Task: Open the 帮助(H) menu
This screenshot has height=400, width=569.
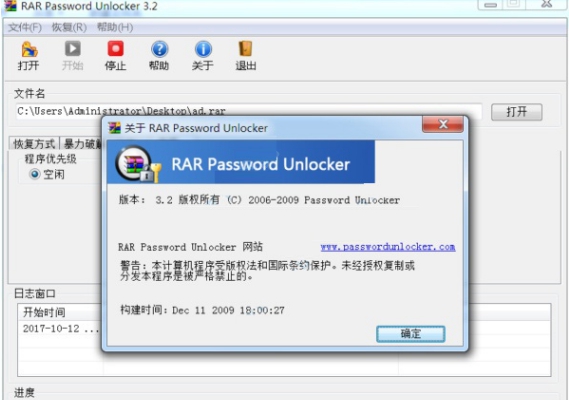Action: [115, 27]
